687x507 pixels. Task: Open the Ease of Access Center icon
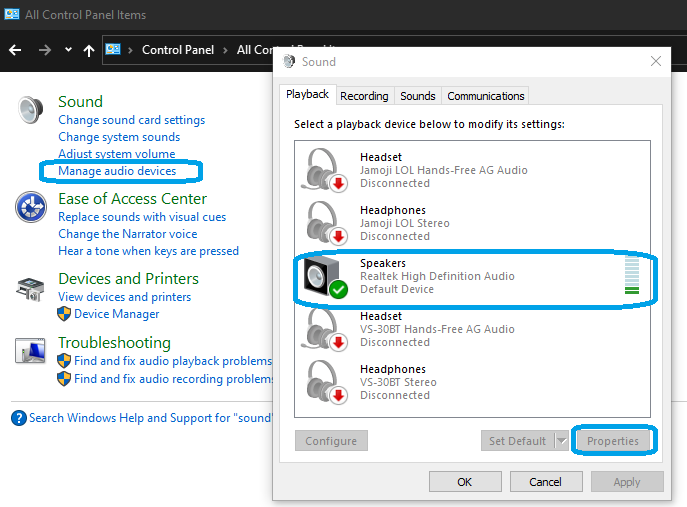point(31,207)
